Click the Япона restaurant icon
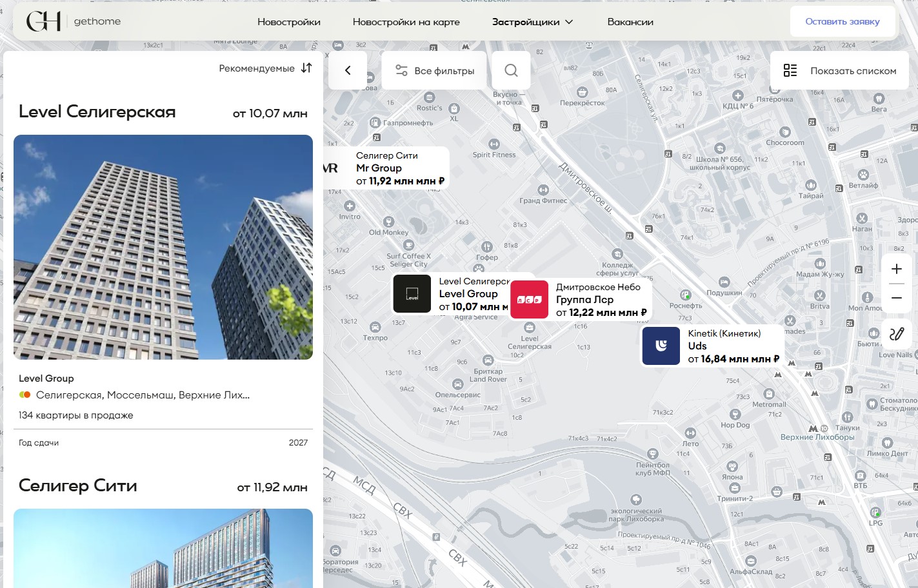Viewport: 918px width, 588px height. click(x=732, y=466)
